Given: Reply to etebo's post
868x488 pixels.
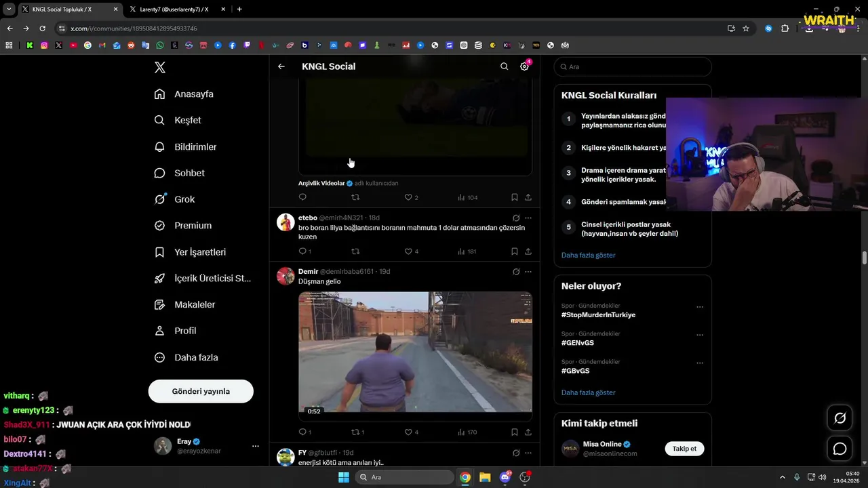Looking at the screenshot, I should click(x=302, y=251).
